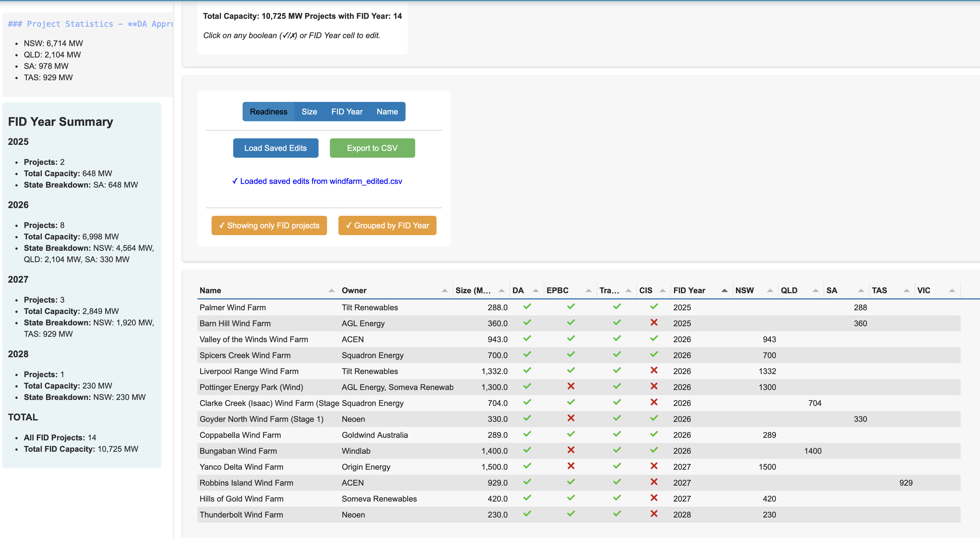Viewport: 980px width, 538px height.
Task: Select the FID Year sort tab
Action: [x=347, y=112]
